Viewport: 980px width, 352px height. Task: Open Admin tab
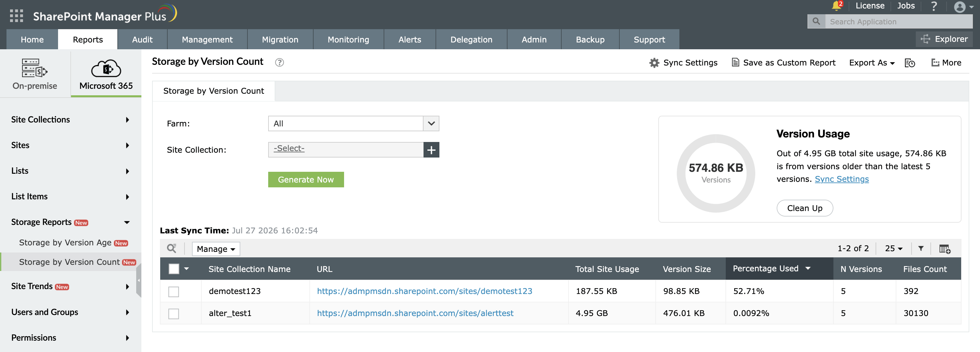click(534, 40)
